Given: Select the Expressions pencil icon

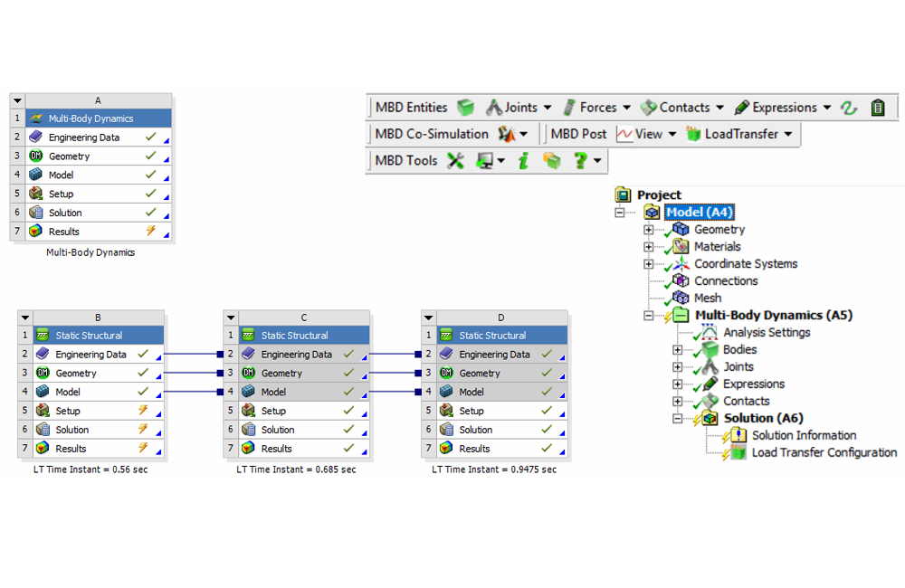Looking at the screenshot, I should tap(742, 107).
